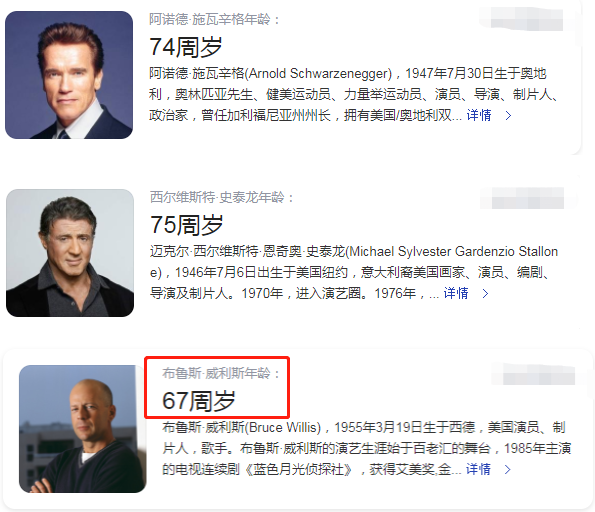The width and height of the screenshot is (595, 512).
Task: Click Stallone biography description text
Action: point(353,272)
